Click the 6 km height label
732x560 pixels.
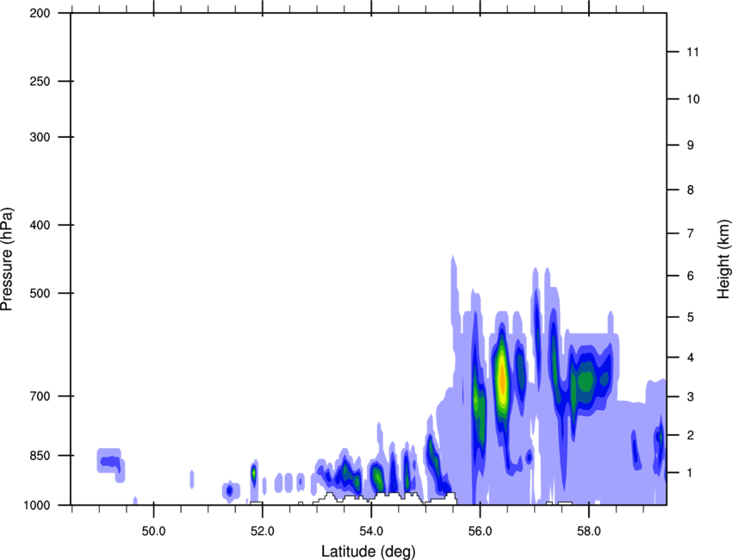point(691,276)
